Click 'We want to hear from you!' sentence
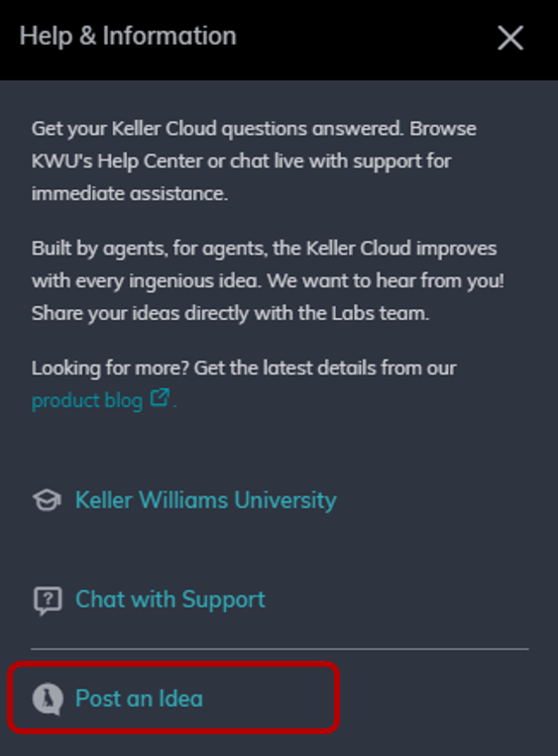558x756 pixels. click(x=386, y=280)
